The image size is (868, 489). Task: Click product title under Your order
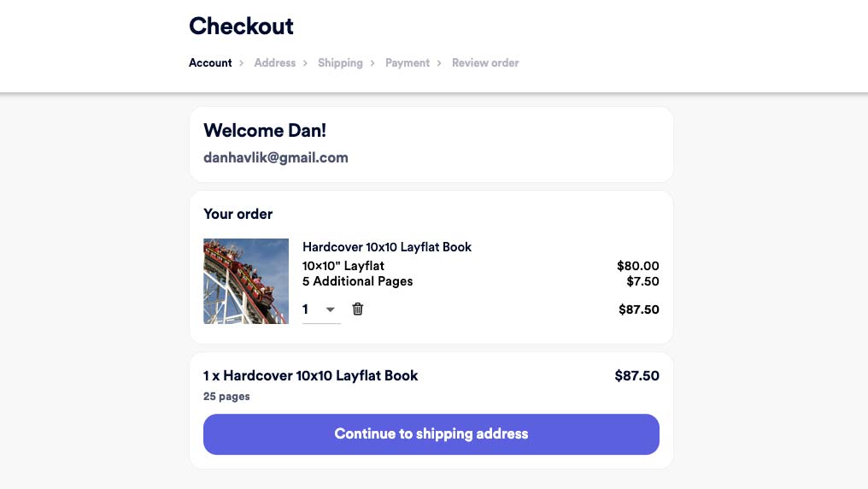click(x=387, y=247)
